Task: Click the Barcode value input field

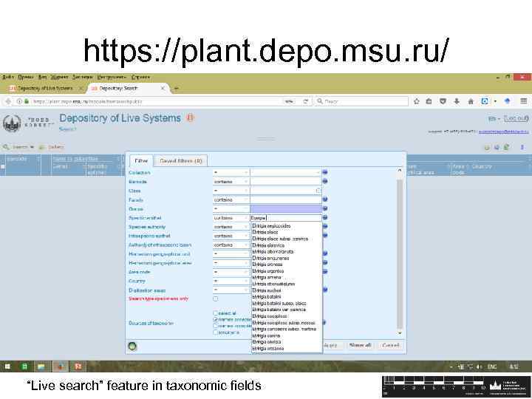Action: pyautogui.click(x=286, y=182)
